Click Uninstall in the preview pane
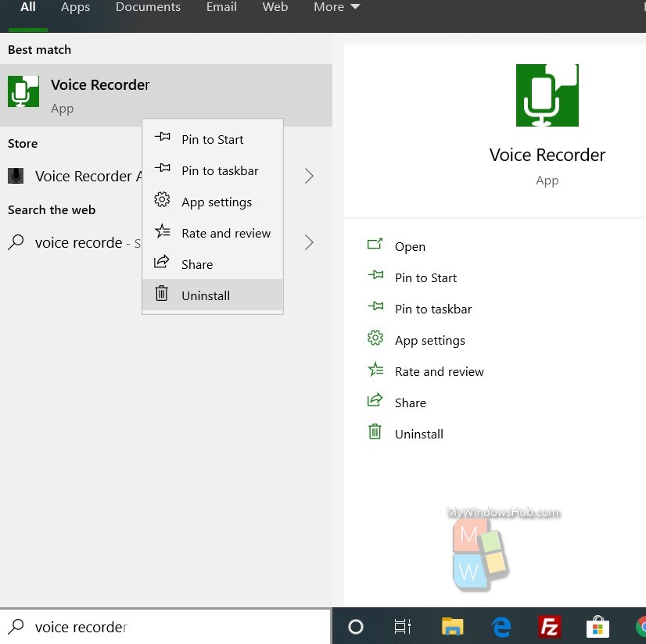The height and width of the screenshot is (644, 646). [419, 434]
